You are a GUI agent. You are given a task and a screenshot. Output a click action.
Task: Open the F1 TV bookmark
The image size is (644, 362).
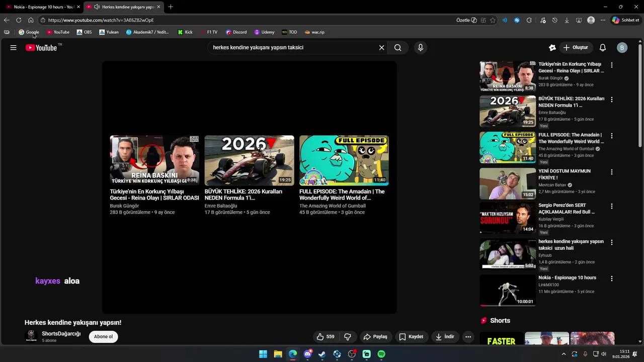[209, 32]
